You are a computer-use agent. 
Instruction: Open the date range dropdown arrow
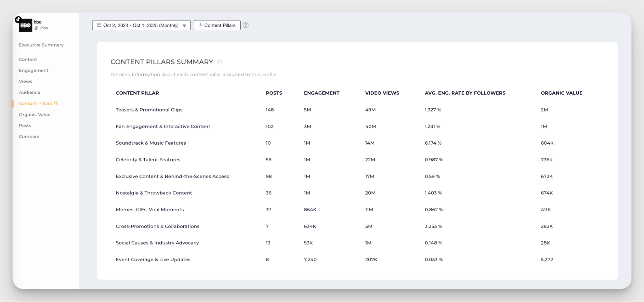[x=184, y=25]
